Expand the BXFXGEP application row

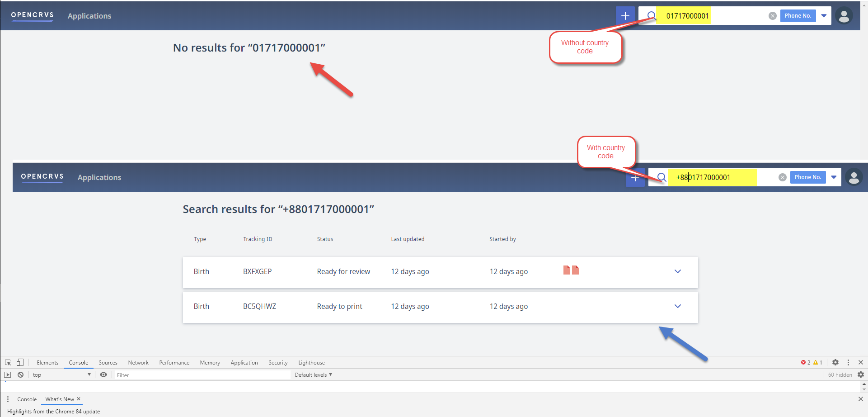[x=678, y=271]
